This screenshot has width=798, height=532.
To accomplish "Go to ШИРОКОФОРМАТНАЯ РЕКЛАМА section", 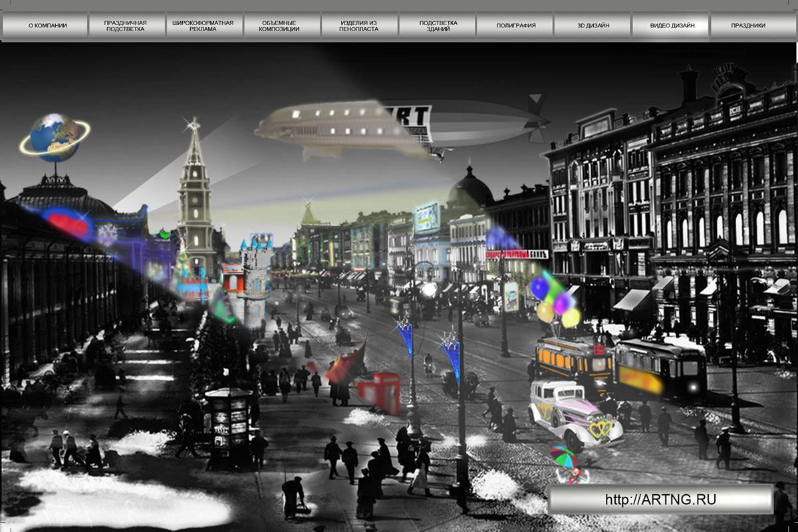I will [x=203, y=26].
